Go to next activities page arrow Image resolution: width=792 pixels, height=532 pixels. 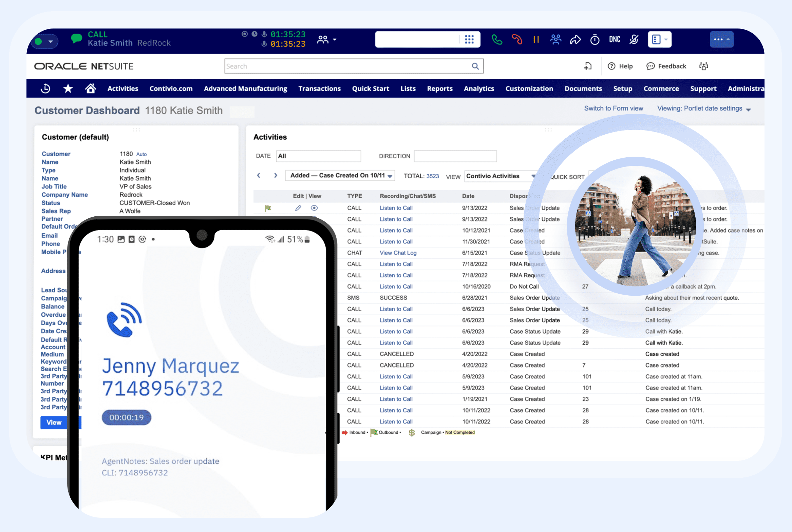point(276,175)
